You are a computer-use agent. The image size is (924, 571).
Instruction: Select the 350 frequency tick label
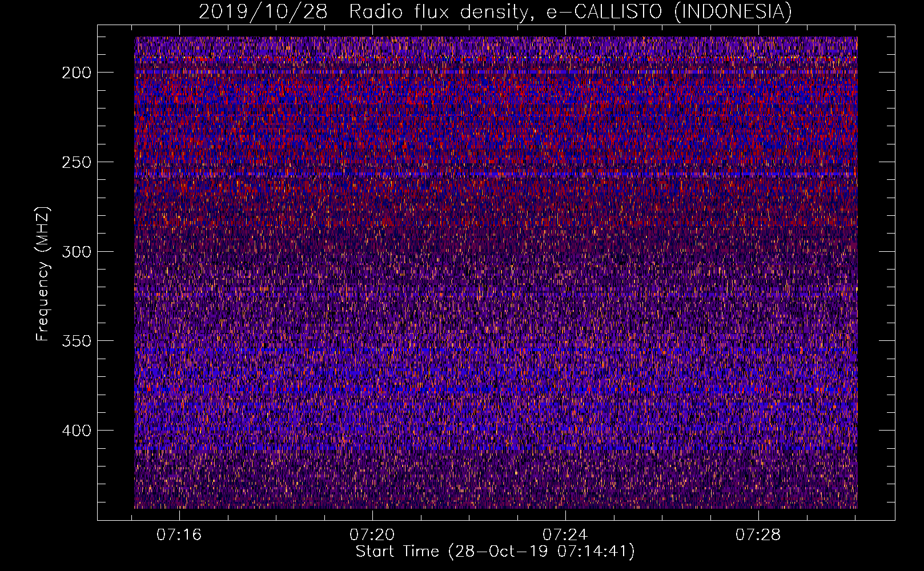pyautogui.click(x=77, y=341)
